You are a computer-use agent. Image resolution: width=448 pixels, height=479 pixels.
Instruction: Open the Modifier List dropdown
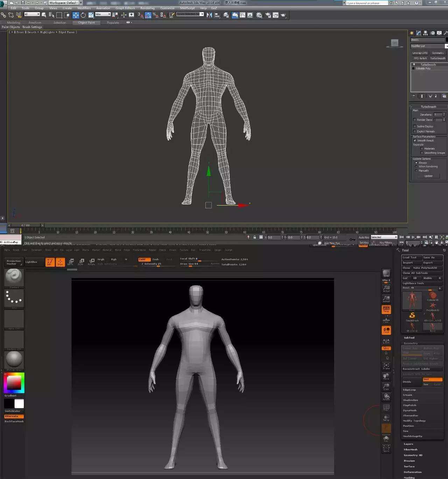click(429, 46)
